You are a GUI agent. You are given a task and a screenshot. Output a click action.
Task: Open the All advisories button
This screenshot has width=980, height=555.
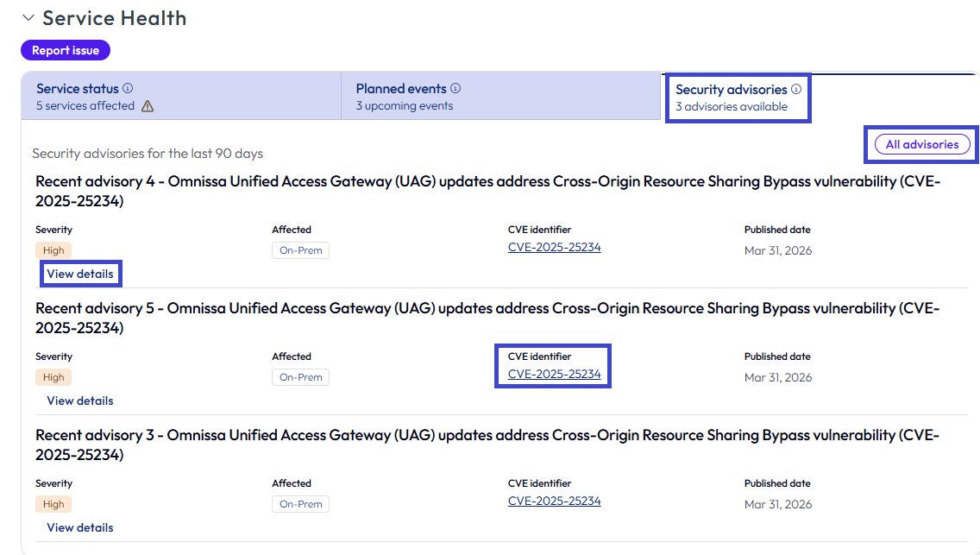pyautogui.click(x=922, y=144)
